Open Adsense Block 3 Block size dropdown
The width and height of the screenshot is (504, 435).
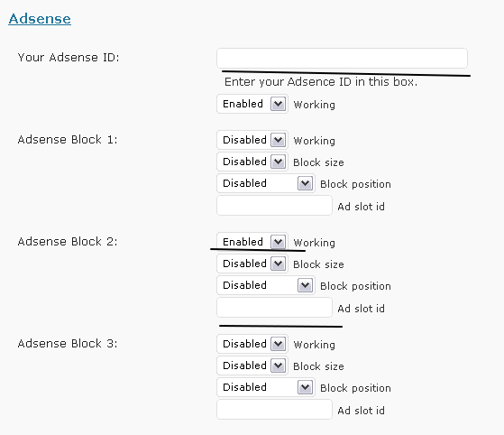coord(252,366)
